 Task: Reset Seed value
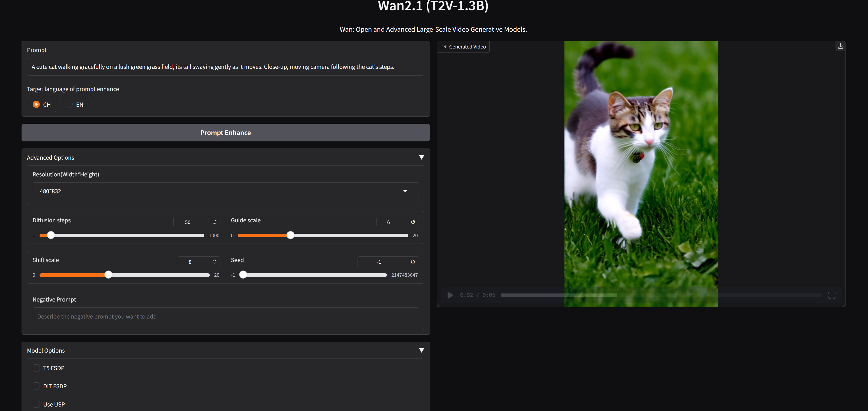(x=413, y=262)
